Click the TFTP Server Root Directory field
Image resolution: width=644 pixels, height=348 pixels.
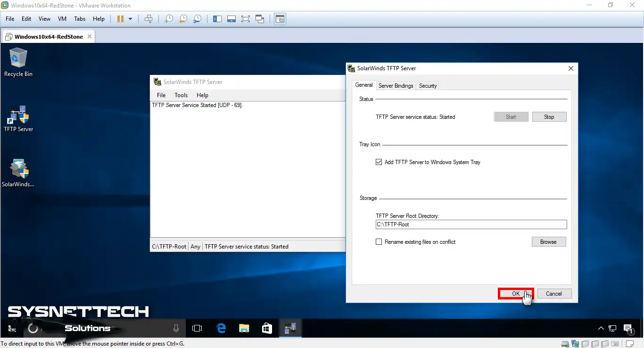pos(471,224)
